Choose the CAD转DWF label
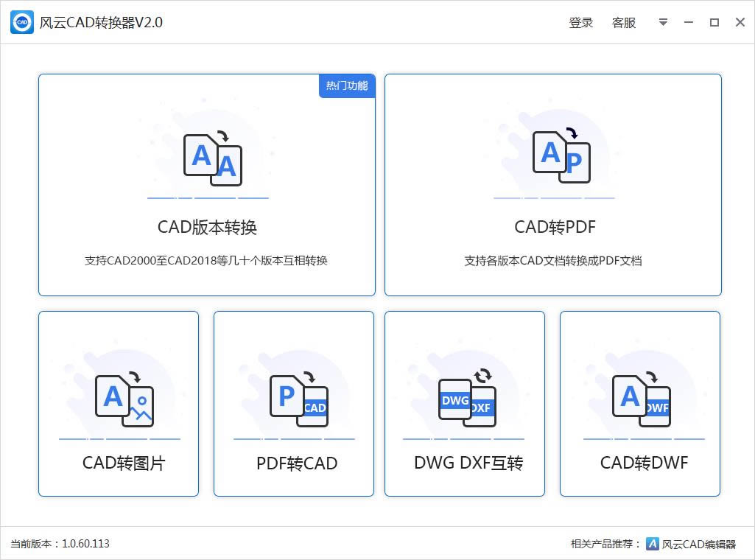Viewport: 755px width, 560px height. click(x=644, y=463)
